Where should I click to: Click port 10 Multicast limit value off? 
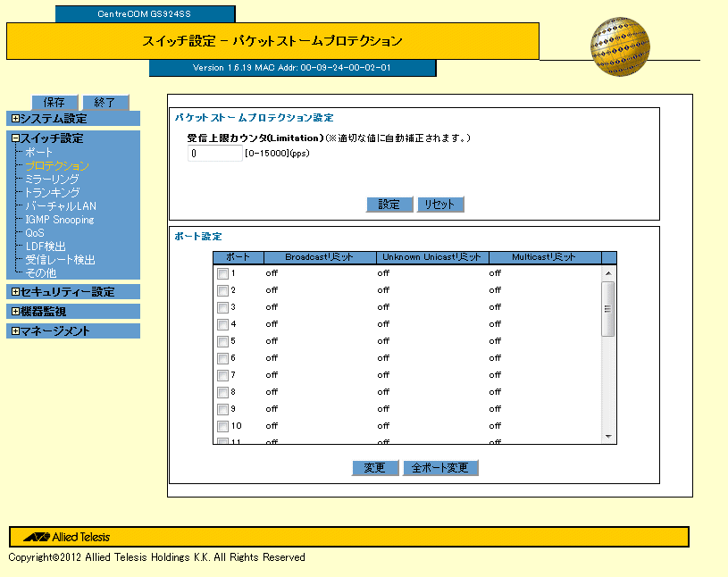point(495,426)
